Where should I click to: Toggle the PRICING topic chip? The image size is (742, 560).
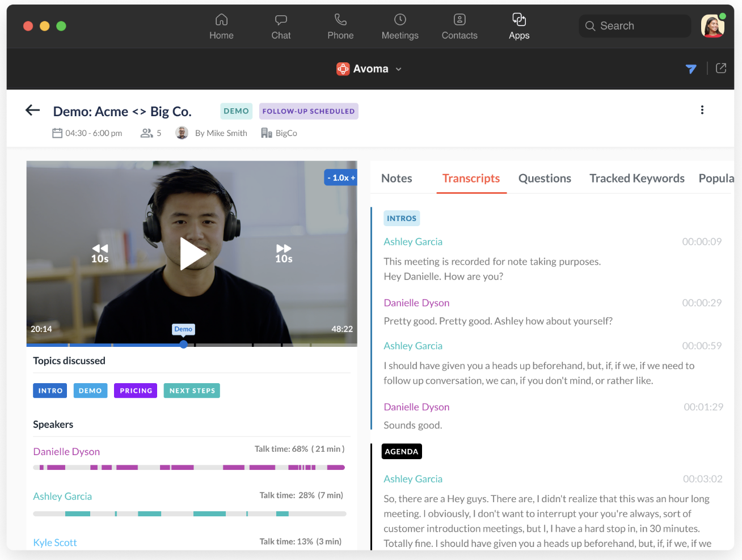point(135,391)
